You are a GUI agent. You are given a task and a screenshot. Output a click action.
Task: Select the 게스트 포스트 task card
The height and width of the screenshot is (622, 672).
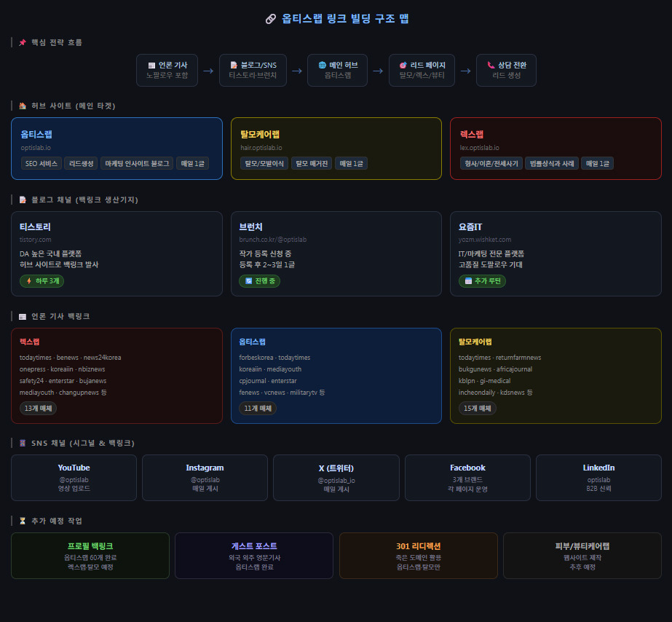tap(254, 556)
